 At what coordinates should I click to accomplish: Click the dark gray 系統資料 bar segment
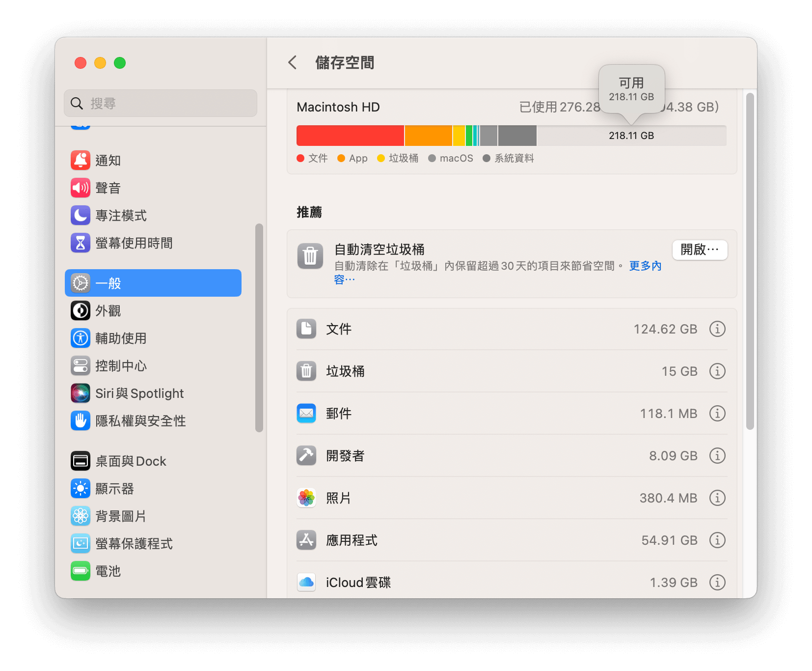click(x=517, y=136)
